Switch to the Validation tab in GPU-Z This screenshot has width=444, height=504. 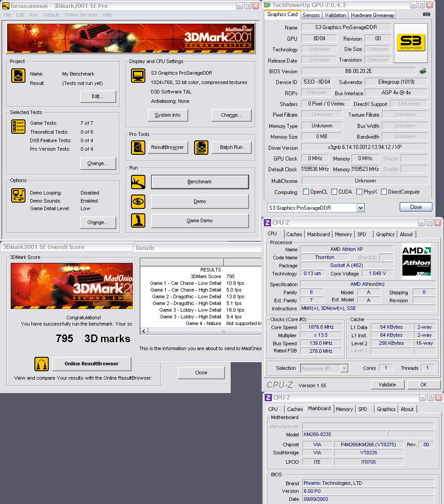coord(335,15)
